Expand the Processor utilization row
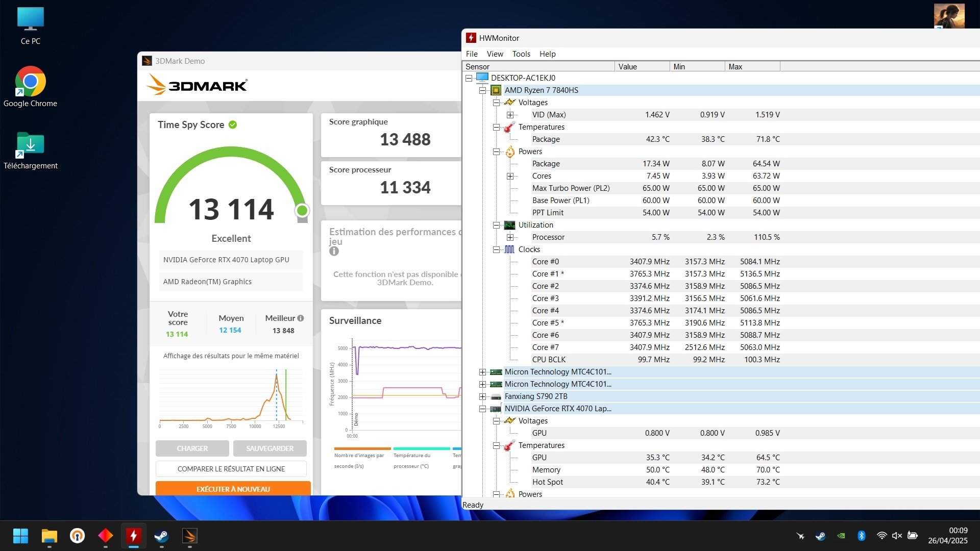980x551 pixels. click(x=510, y=237)
